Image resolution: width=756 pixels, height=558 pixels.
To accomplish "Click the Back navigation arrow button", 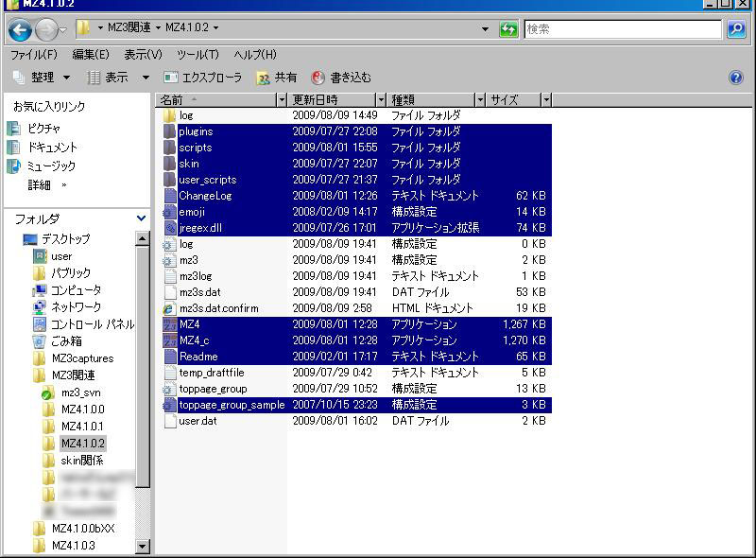I will coord(20,30).
